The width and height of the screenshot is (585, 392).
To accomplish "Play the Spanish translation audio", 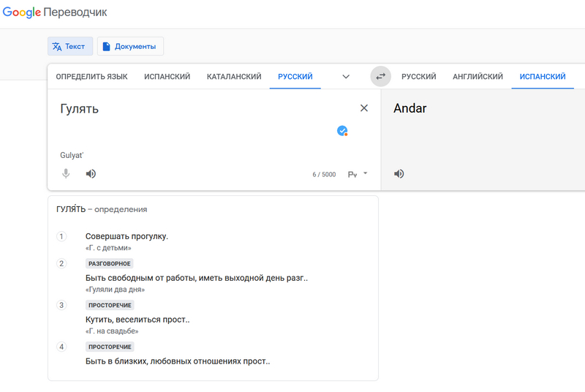I will 399,174.
